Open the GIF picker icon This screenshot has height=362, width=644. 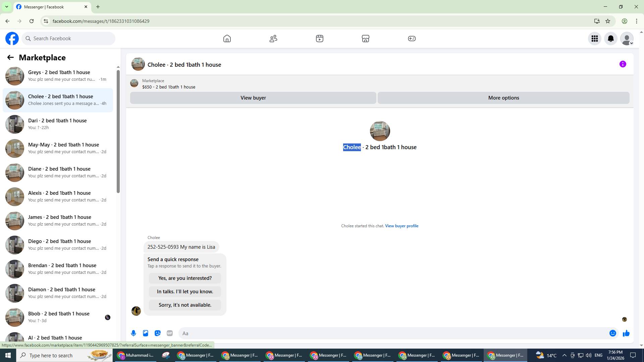click(170, 333)
